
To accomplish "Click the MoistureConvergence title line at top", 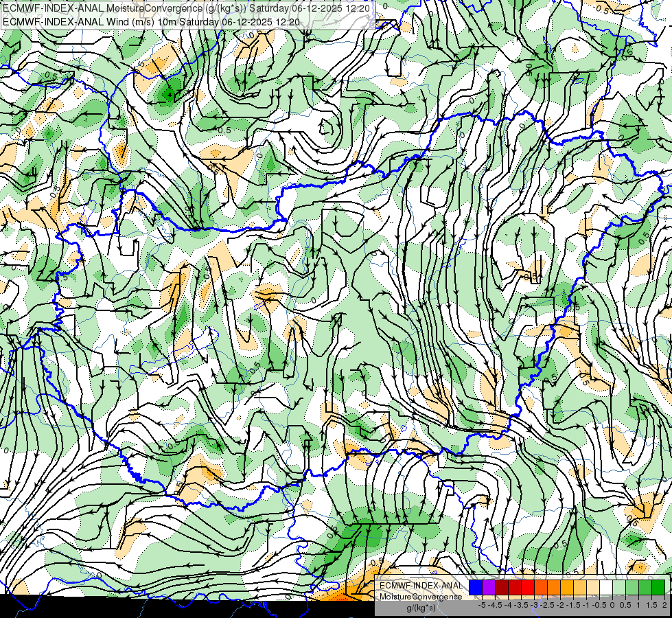I will point(187,8).
